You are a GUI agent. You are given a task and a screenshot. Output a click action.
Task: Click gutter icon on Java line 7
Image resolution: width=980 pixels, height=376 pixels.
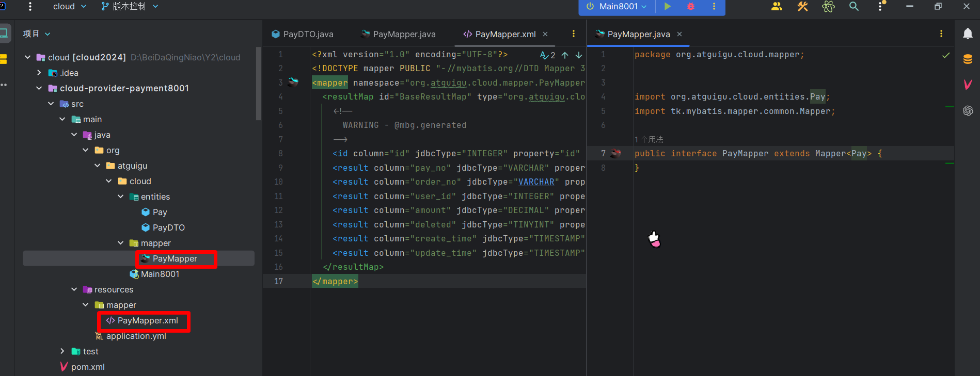coord(615,153)
